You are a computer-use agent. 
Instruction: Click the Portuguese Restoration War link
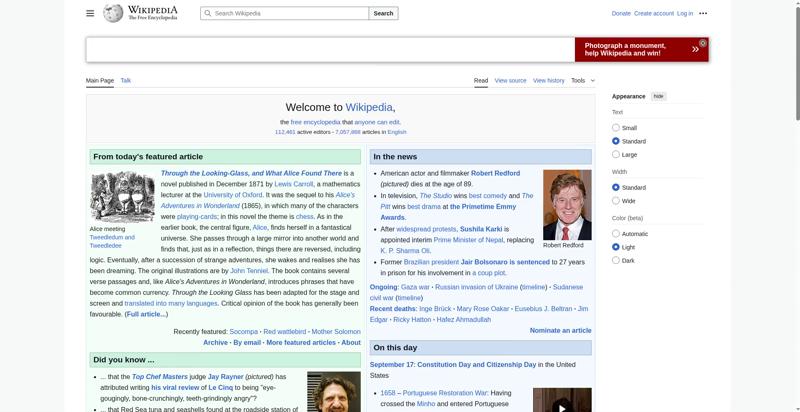coord(445,393)
